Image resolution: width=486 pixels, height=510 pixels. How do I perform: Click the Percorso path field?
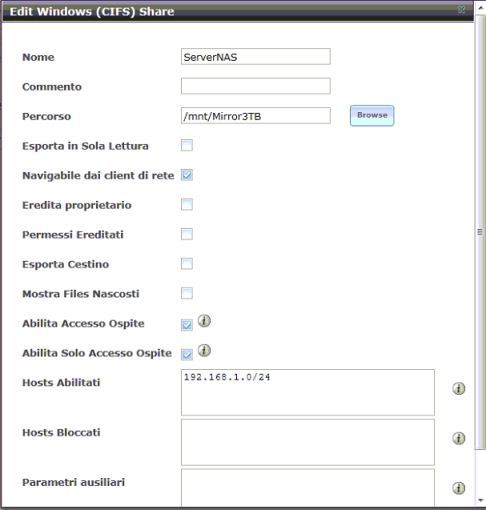tap(256, 116)
